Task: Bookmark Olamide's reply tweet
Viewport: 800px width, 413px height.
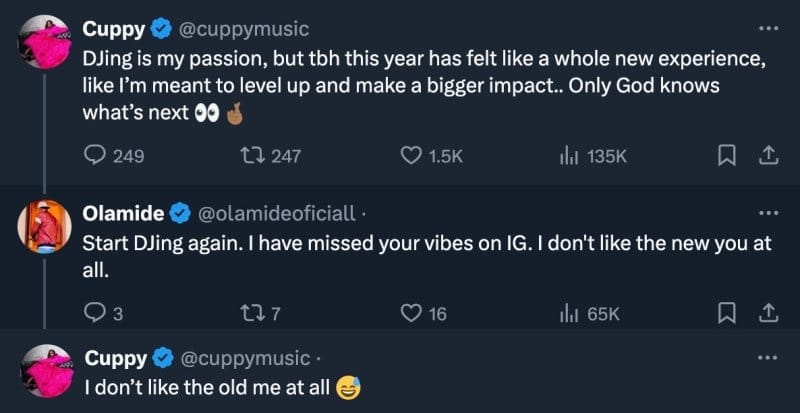Action: 729,314
